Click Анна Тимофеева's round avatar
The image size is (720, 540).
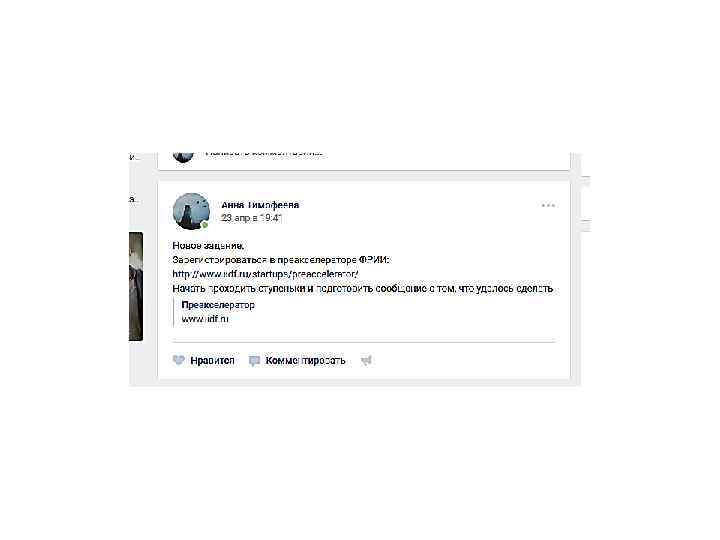click(x=191, y=211)
